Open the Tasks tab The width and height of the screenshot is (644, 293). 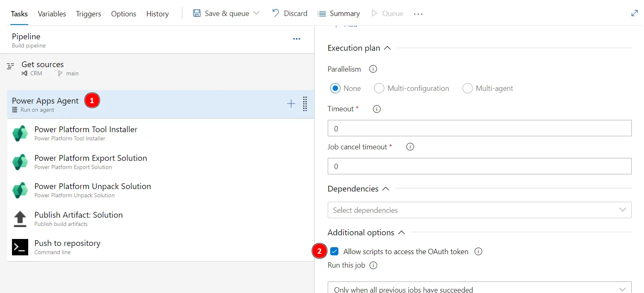coord(19,14)
